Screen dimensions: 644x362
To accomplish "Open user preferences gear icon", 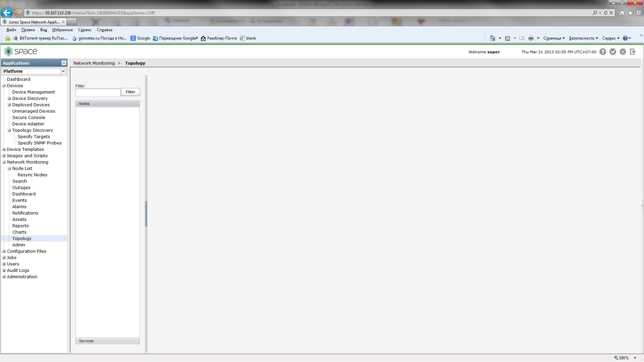I will tap(623, 52).
